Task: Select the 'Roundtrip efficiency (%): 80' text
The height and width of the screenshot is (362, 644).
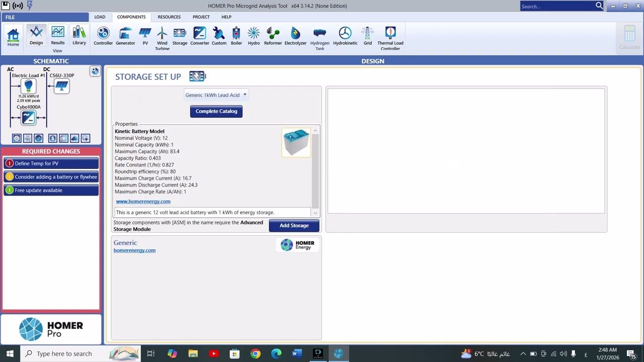Action: click(145, 171)
